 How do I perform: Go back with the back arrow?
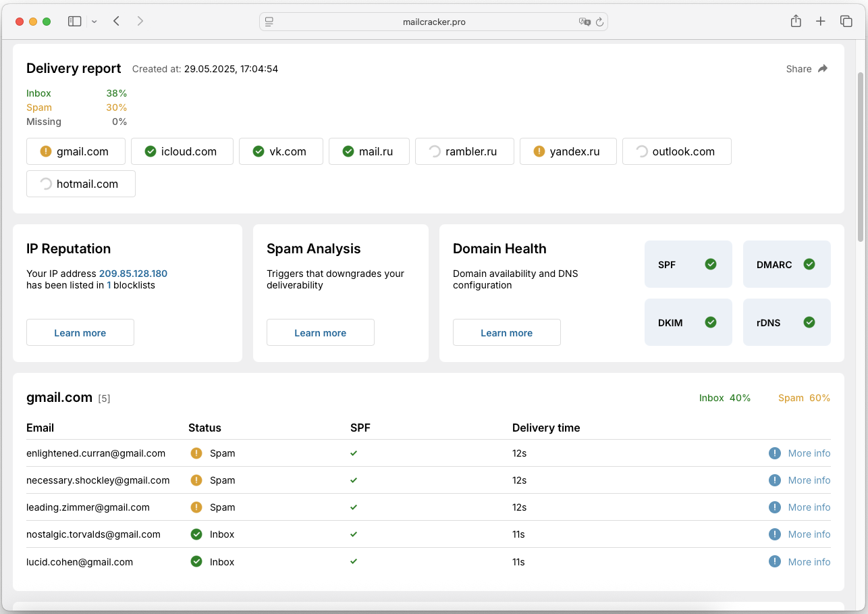(x=117, y=22)
